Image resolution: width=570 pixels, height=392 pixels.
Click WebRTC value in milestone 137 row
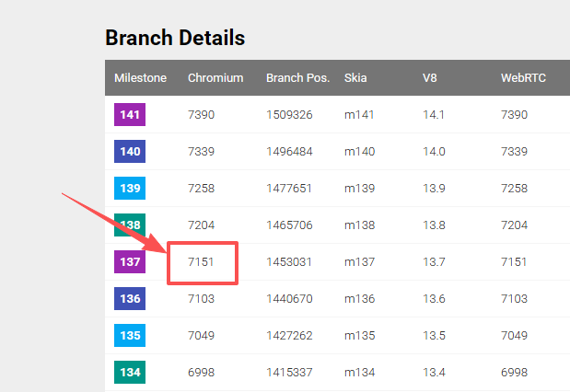tap(514, 262)
